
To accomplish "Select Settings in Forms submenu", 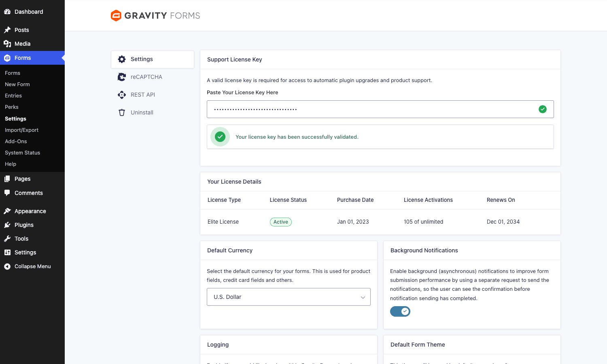I will [x=15, y=119].
